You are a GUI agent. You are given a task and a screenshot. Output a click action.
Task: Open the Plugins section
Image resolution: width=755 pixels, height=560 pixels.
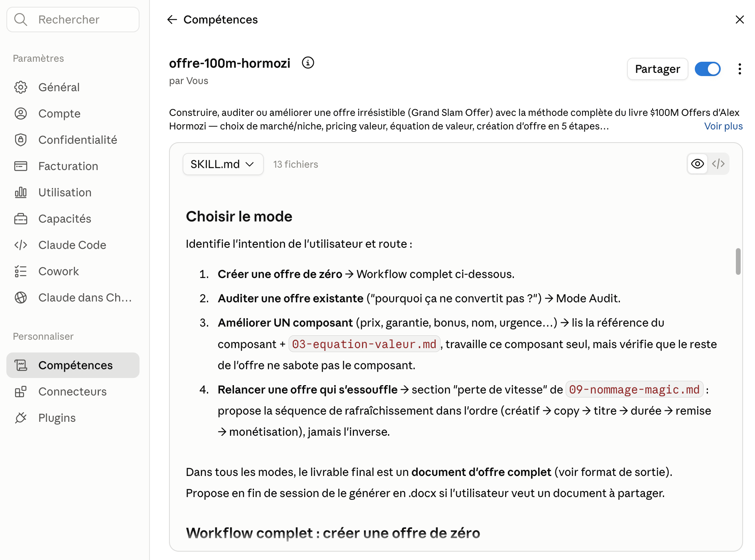coord(73,418)
